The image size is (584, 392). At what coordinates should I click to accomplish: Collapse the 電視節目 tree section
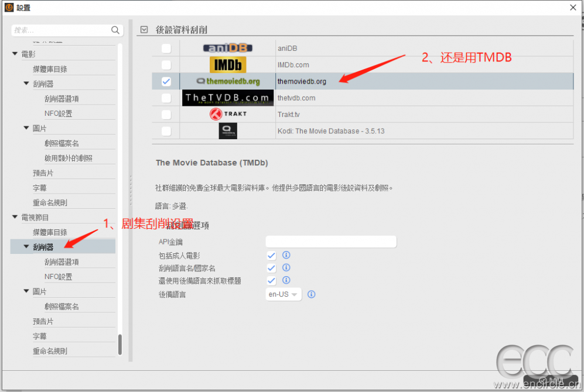(x=15, y=217)
